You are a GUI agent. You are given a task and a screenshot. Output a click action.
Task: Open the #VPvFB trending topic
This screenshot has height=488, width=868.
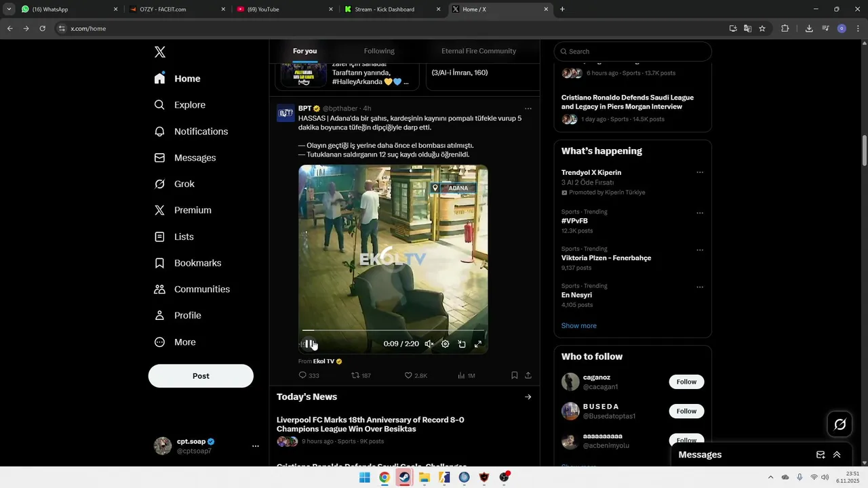point(574,221)
